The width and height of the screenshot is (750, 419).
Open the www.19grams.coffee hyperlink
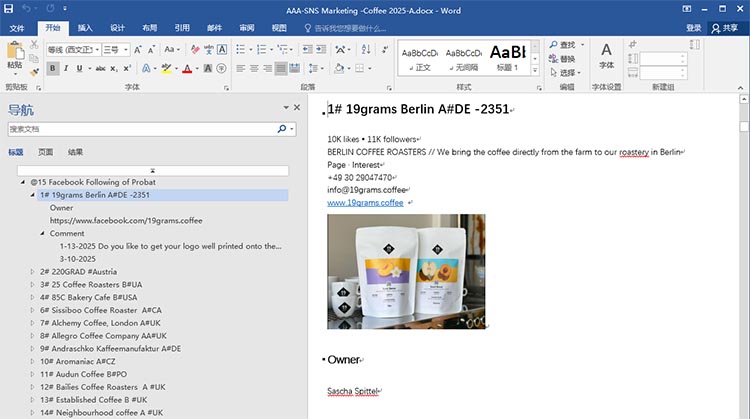click(x=365, y=203)
